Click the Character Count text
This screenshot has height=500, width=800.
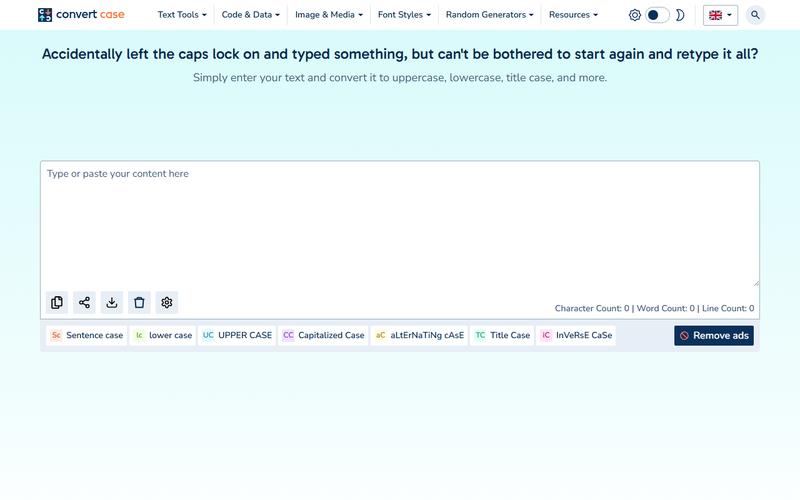pyautogui.click(x=592, y=308)
